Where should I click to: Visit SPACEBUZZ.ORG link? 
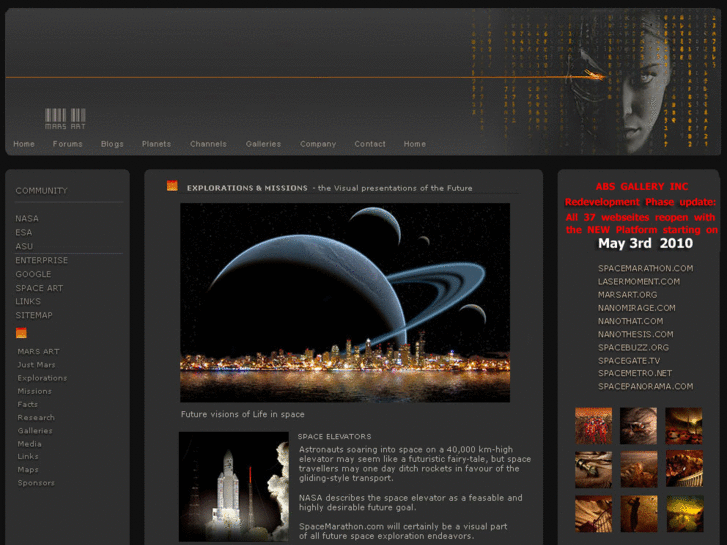click(x=633, y=347)
